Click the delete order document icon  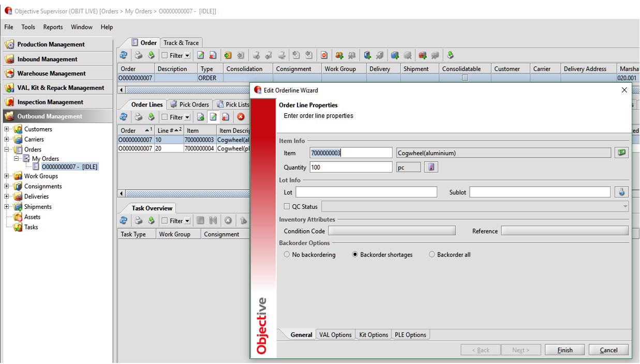[x=213, y=55]
